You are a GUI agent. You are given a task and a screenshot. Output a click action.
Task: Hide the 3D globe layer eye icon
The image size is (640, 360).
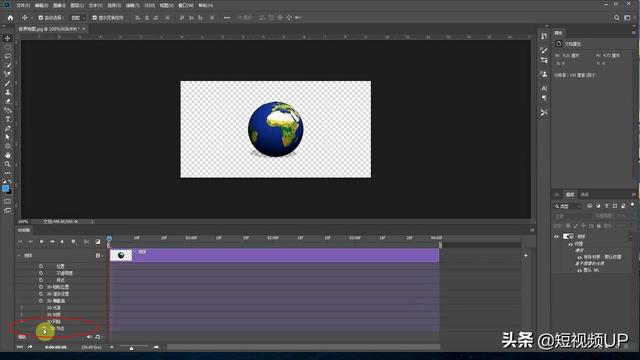coord(556,236)
